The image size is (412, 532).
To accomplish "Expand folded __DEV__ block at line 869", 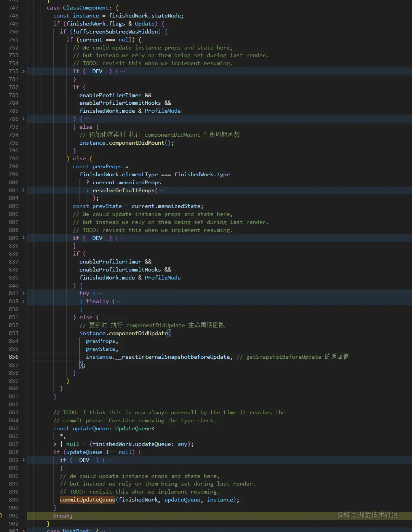I will click(x=24, y=460).
